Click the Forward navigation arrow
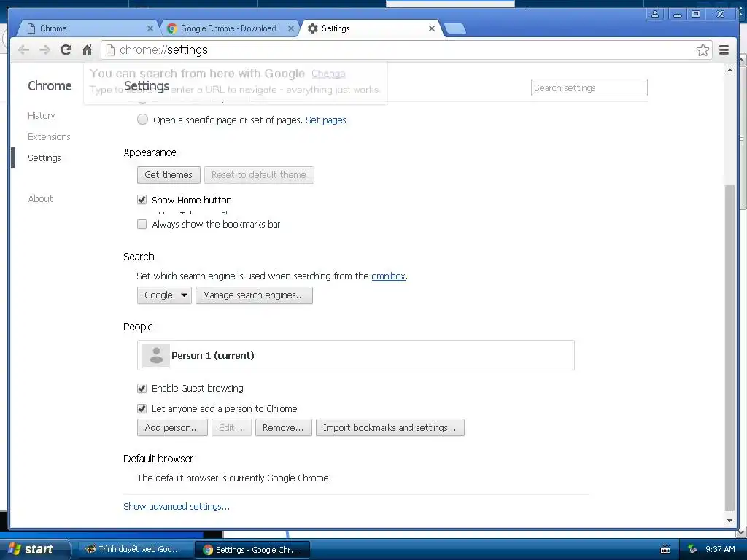Image resolution: width=747 pixels, height=560 pixels. 44,50
